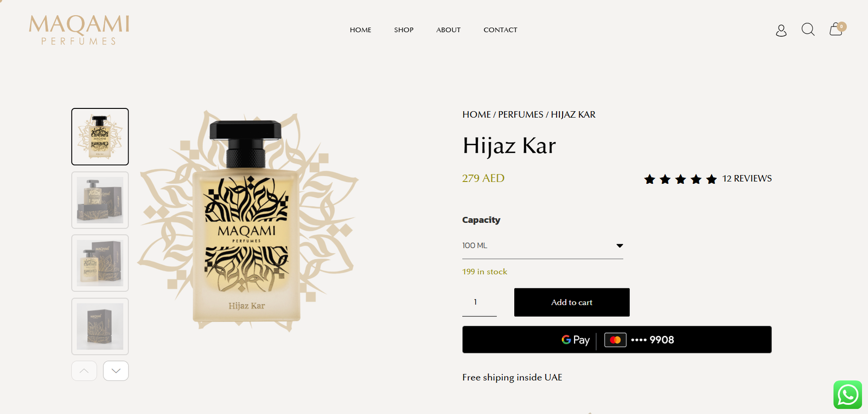Image resolution: width=868 pixels, height=414 pixels.
Task: Open the Contact page
Action: point(500,30)
